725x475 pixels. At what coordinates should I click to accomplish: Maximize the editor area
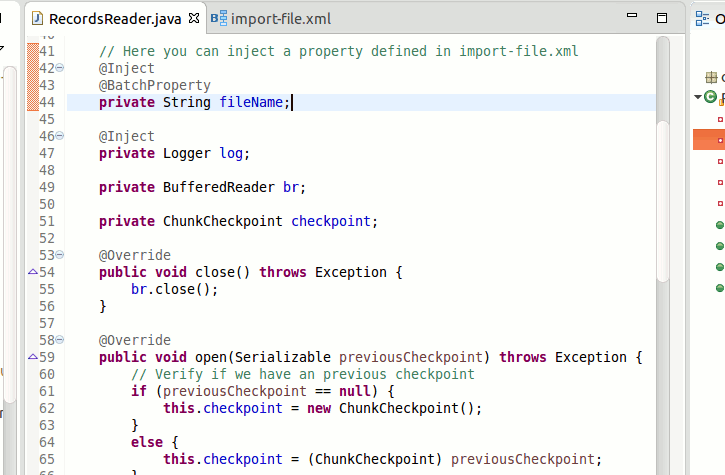(661, 18)
